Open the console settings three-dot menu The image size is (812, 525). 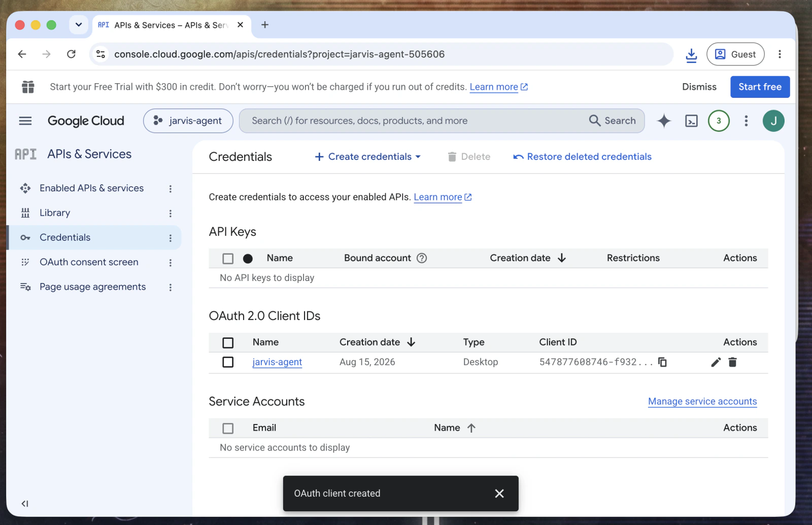[746, 121]
